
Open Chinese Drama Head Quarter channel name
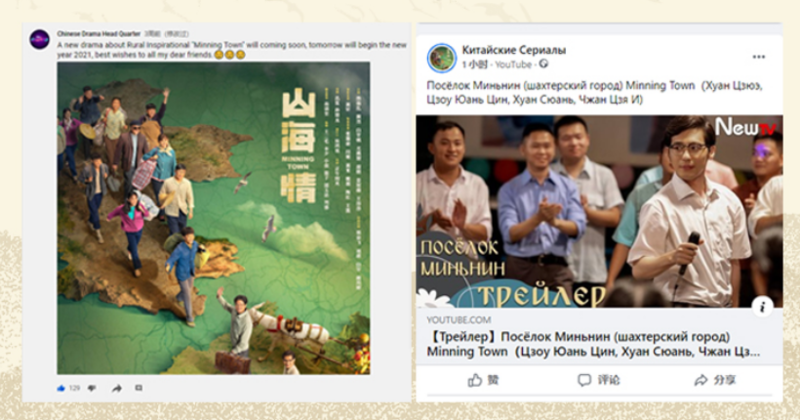(98, 34)
